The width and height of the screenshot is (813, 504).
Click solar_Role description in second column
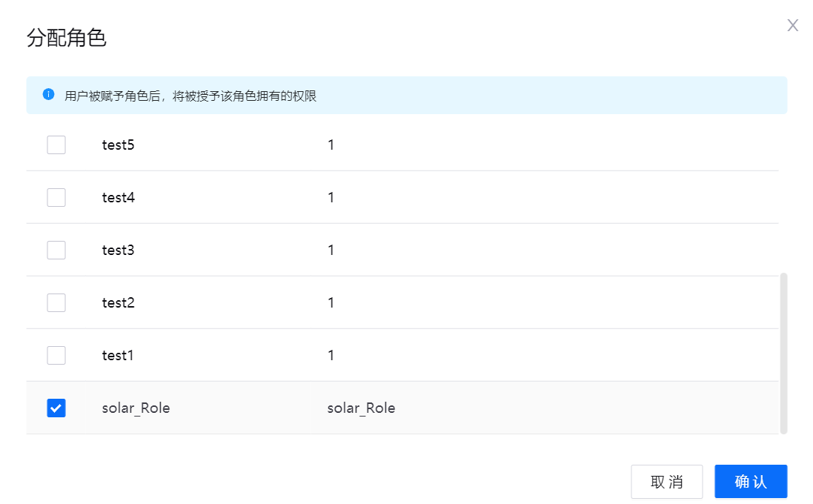[361, 408]
